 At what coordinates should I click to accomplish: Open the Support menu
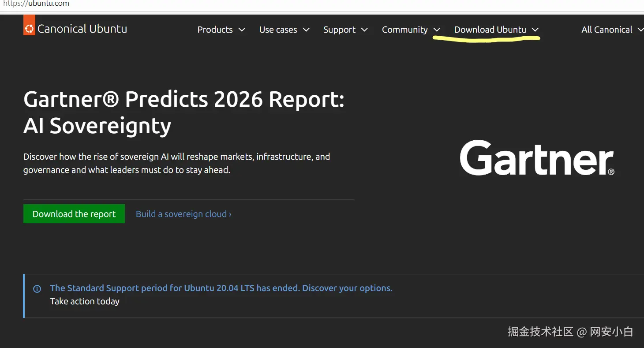click(345, 30)
